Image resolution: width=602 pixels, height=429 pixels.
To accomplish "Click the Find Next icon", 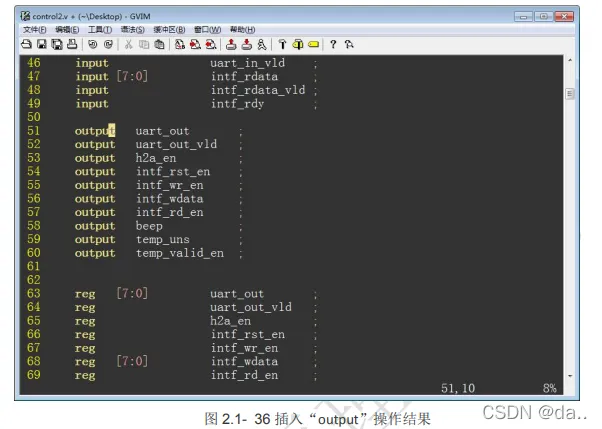I will click(x=195, y=45).
